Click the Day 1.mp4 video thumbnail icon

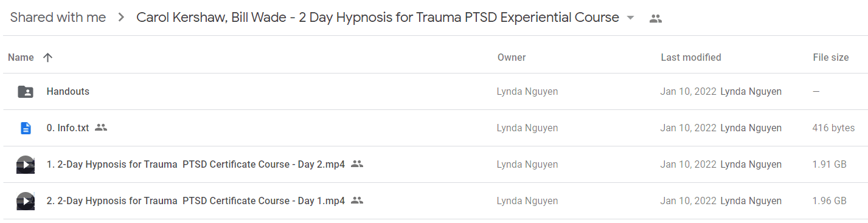26,201
